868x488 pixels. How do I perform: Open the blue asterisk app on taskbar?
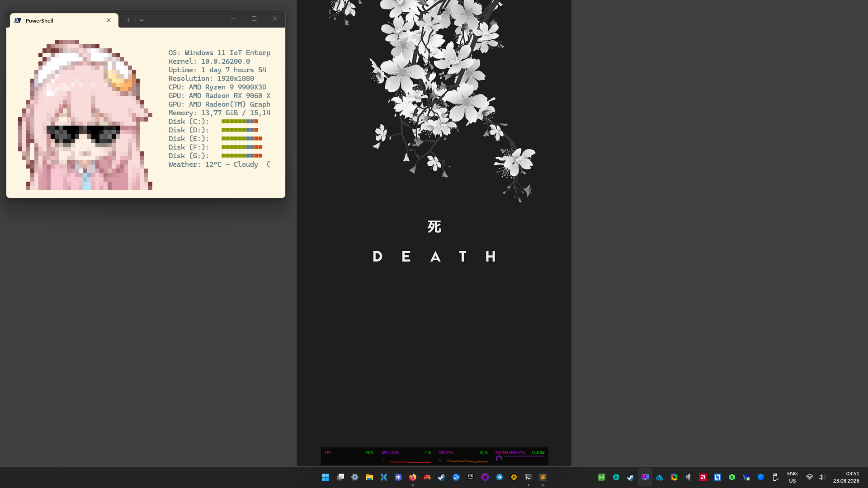coord(398,477)
